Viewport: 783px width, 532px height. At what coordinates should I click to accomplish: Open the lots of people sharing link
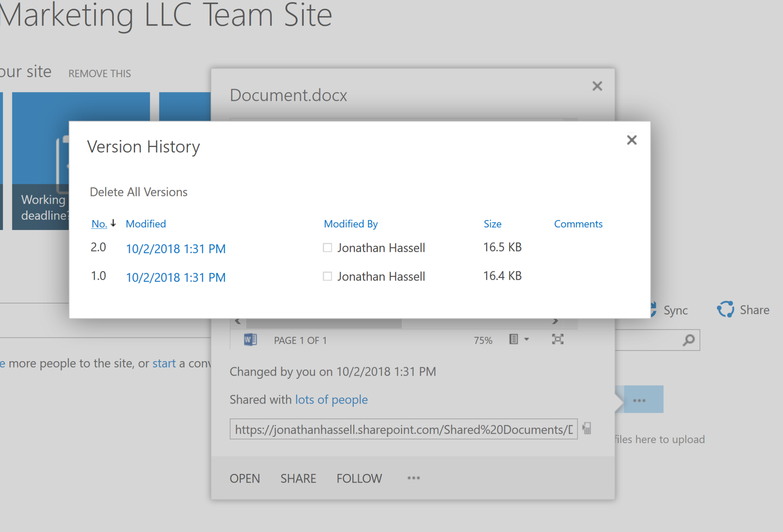coord(331,399)
